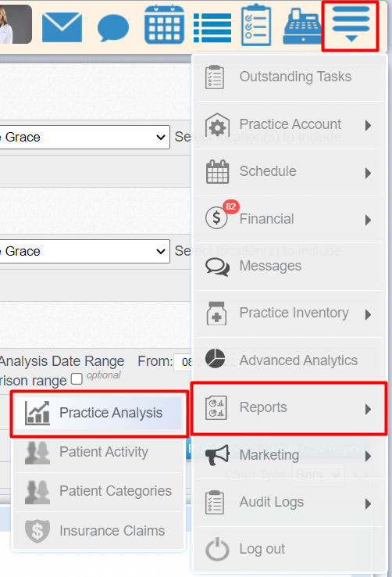
Task: Expand the Practice Account submenu arrow
Action: click(368, 125)
